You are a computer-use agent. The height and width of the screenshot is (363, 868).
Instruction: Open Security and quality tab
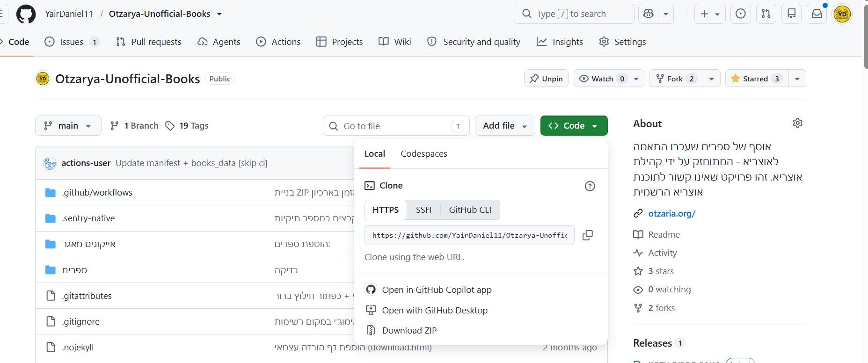[474, 42]
